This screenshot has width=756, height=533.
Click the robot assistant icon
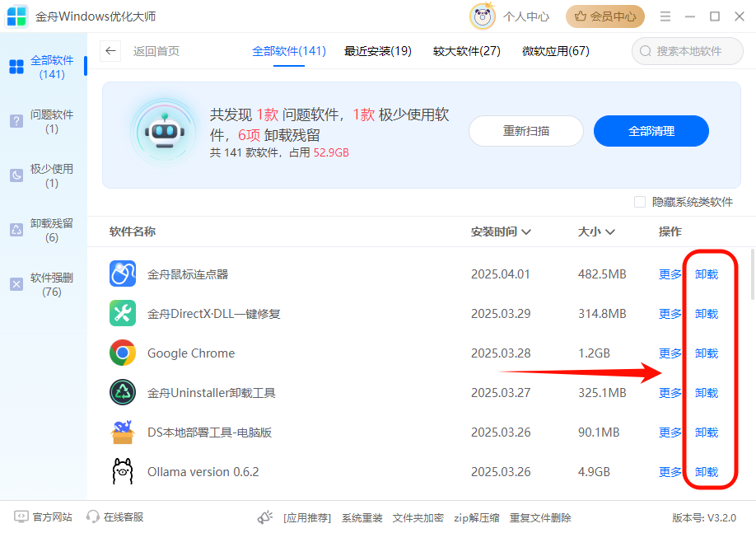(165, 132)
